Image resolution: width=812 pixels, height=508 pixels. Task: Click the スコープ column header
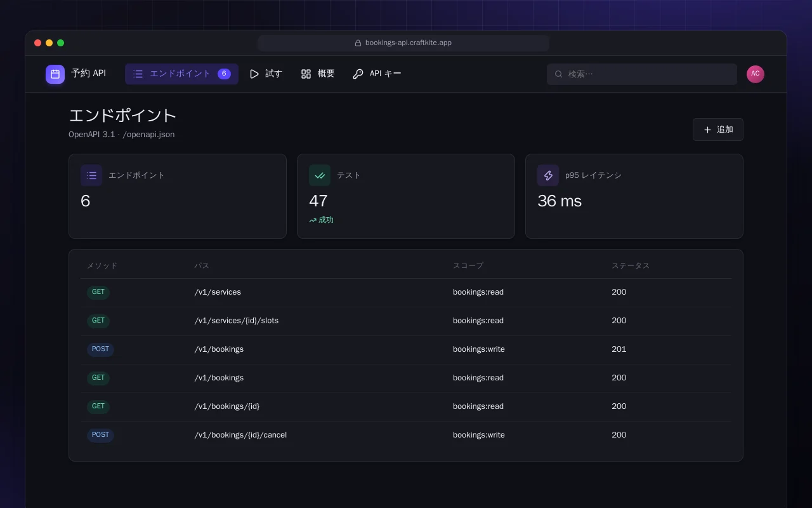pos(468,265)
